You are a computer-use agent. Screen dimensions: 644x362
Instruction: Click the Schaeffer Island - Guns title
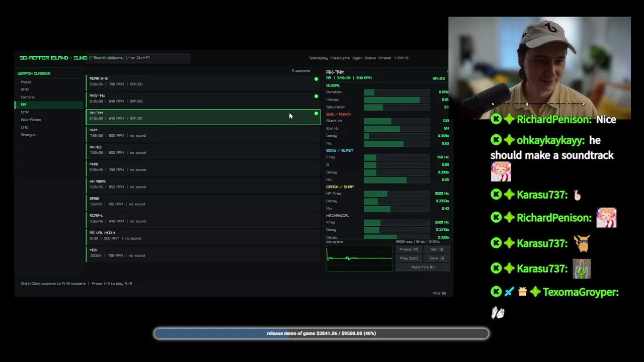(x=53, y=58)
